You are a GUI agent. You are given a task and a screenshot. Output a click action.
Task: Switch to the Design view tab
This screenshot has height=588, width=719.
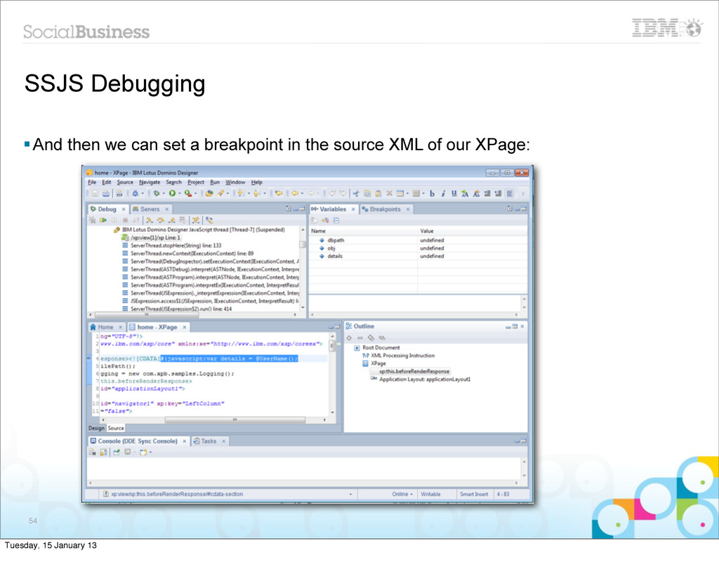tap(96, 428)
